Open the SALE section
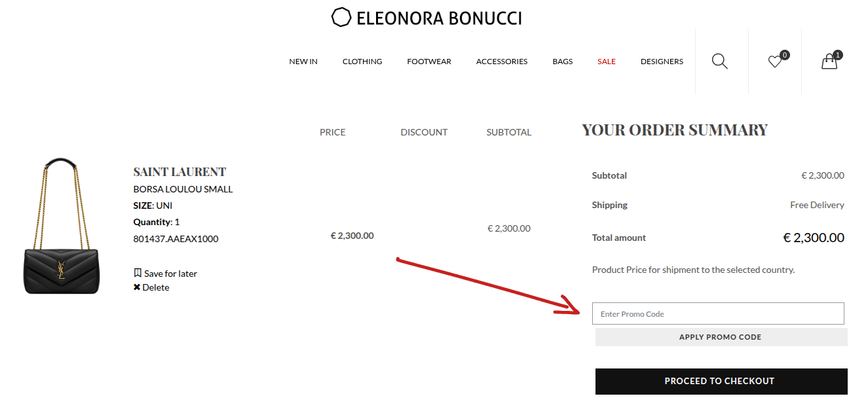The width and height of the screenshot is (868, 411). coord(606,61)
